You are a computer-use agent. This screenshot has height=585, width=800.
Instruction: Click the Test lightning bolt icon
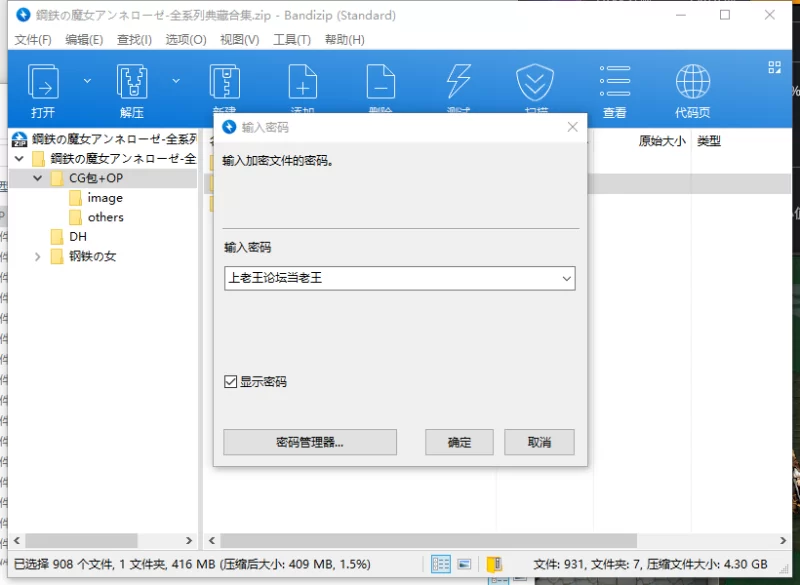tap(458, 82)
